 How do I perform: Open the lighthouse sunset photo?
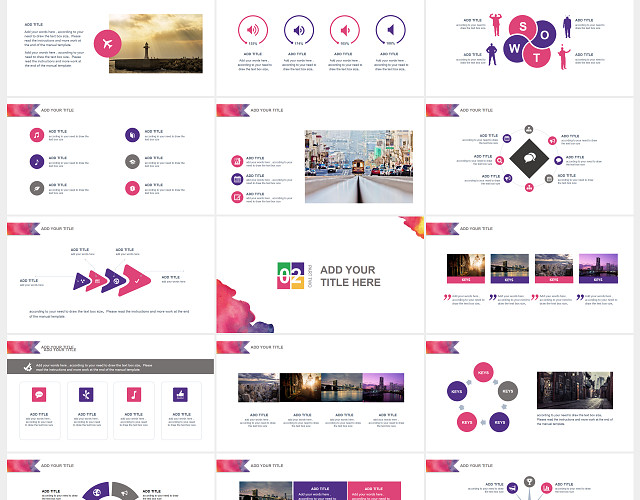point(156,44)
